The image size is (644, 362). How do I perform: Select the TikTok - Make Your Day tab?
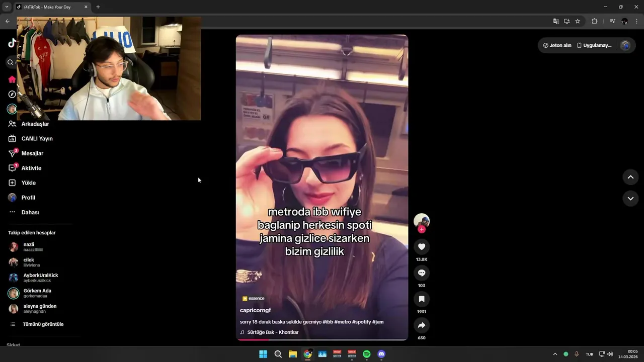point(47,7)
